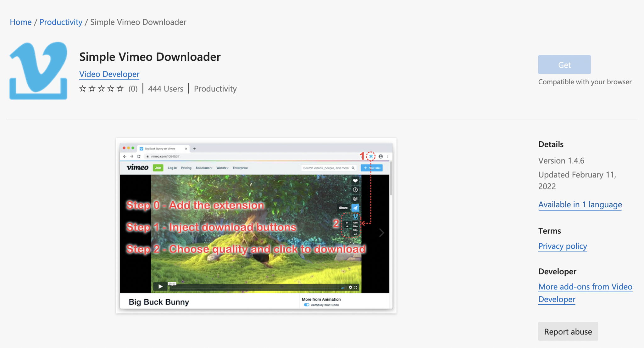Open the Chrome three-dot menu
The width and height of the screenshot is (644, 348).
click(388, 156)
